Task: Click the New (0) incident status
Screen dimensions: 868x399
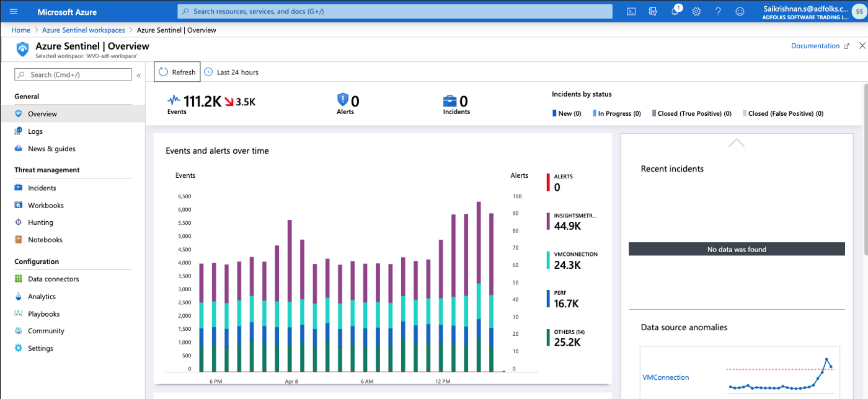Action: point(567,113)
